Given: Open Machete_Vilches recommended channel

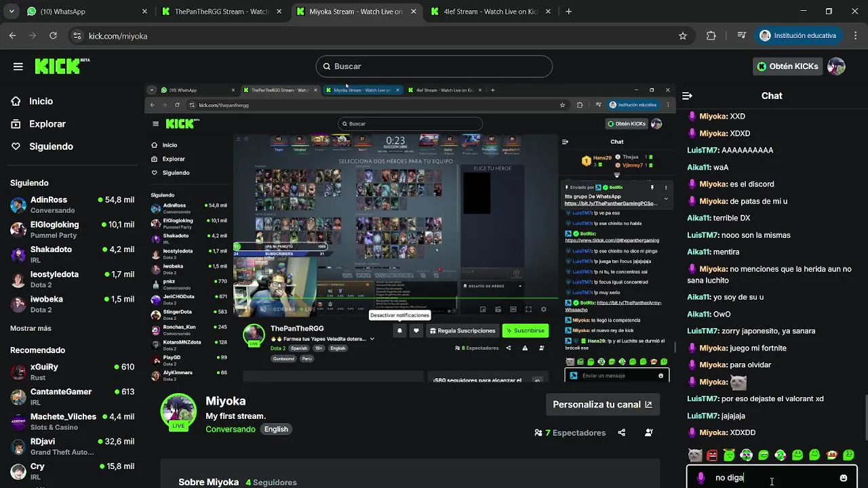Looking at the screenshot, I should [x=72, y=421].
